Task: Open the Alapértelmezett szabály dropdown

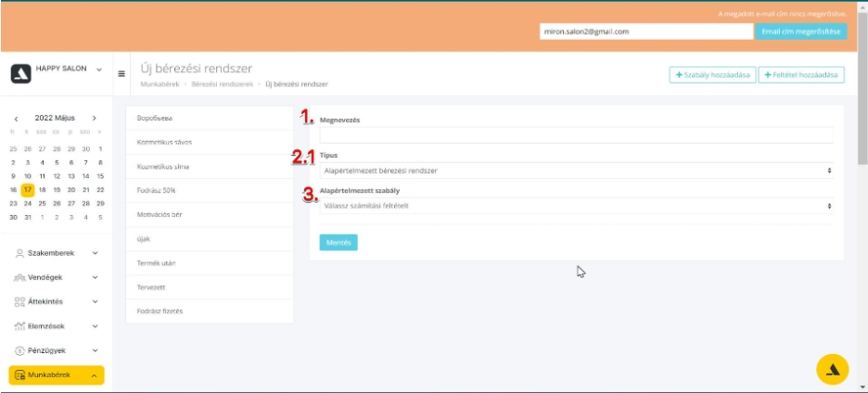Action: pos(576,206)
